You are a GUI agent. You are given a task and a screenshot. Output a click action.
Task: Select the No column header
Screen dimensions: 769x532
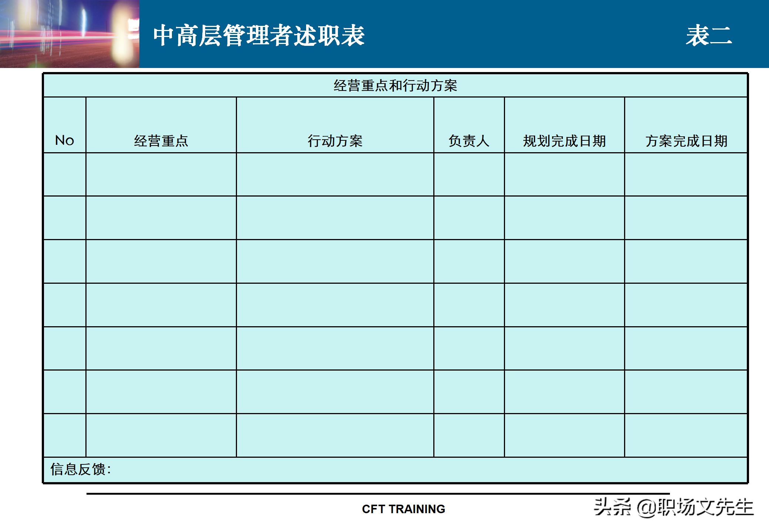click(65, 140)
